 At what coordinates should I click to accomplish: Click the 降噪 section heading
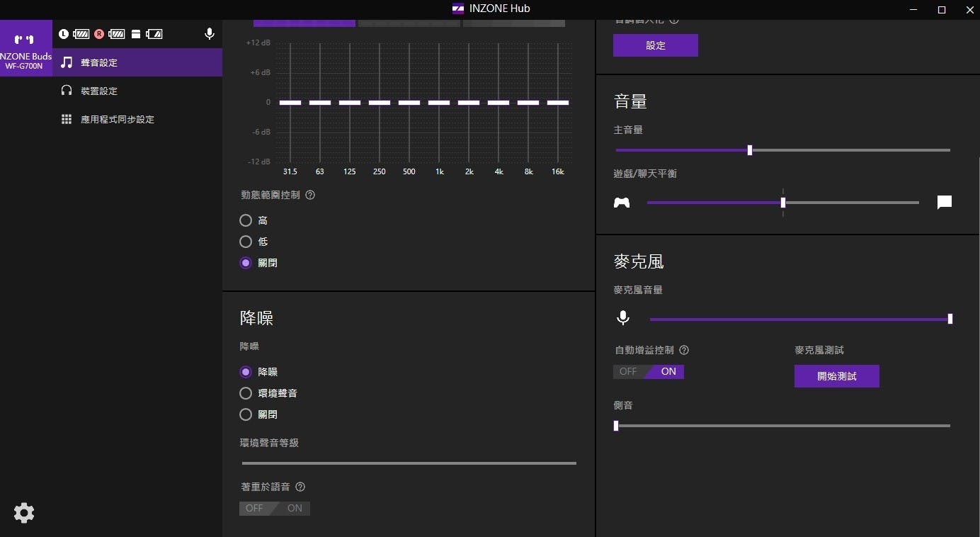pyautogui.click(x=256, y=318)
